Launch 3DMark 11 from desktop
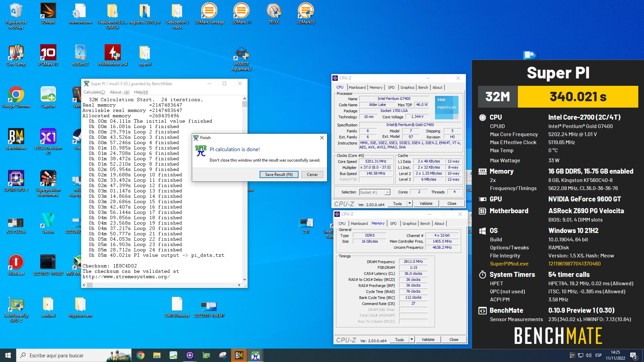 click(241, 13)
